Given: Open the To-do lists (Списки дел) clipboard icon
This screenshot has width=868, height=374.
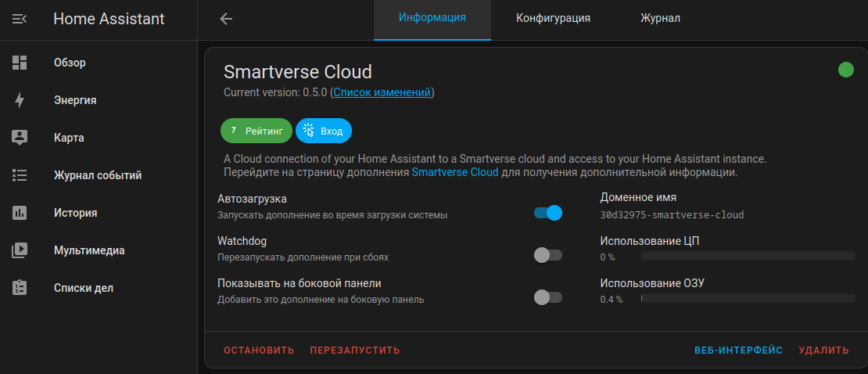Looking at the screenshot, I should pyautogui.click(x=20, y=288).
